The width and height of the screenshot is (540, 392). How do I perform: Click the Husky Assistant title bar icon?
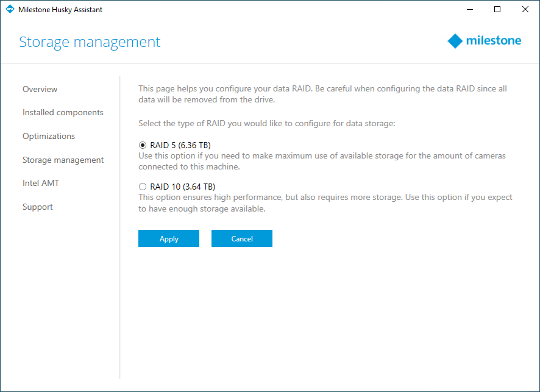(x=10, y=9)
